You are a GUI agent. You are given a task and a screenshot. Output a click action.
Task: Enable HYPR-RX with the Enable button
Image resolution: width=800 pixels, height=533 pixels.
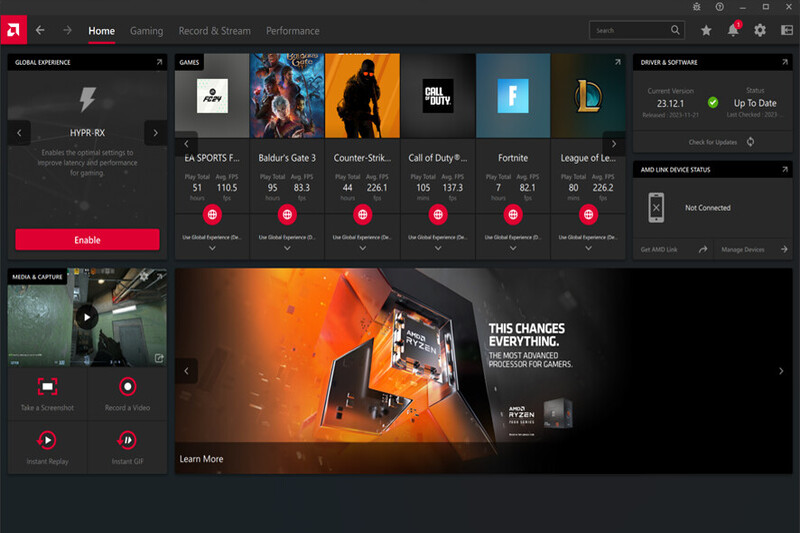point(87,240)
